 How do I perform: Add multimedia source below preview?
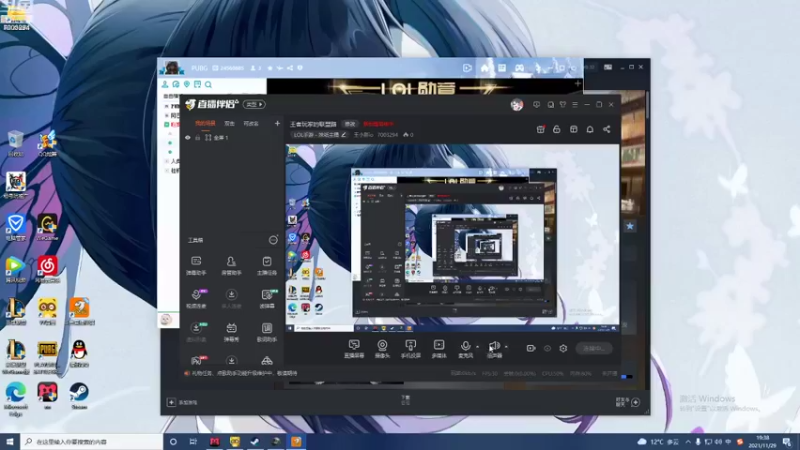pyautogui.click(x=439, y=349)
